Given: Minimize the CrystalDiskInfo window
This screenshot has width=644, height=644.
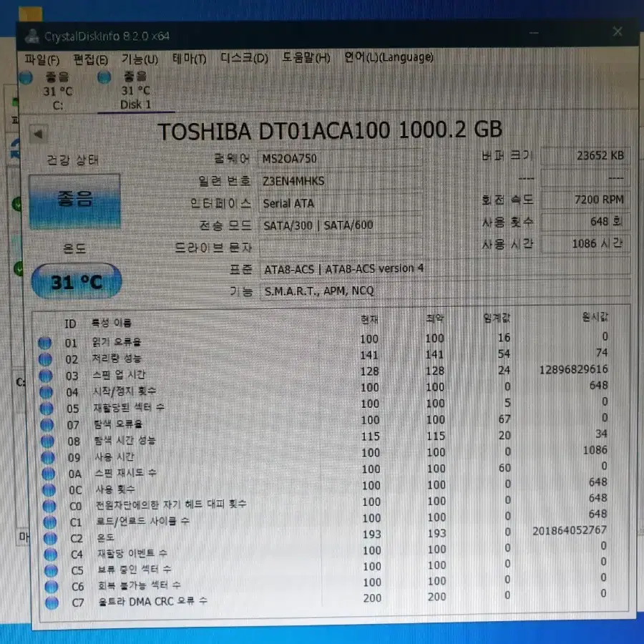Looking at the screenshot, I should pyautogui.click(x=534, y=32).
